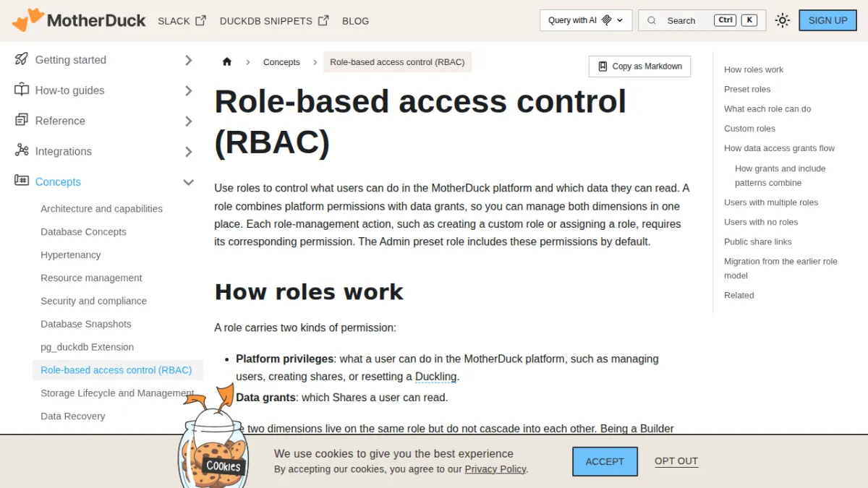Click the external link icon next to DUCKDB SNIPPETS

tap(323, 20)
